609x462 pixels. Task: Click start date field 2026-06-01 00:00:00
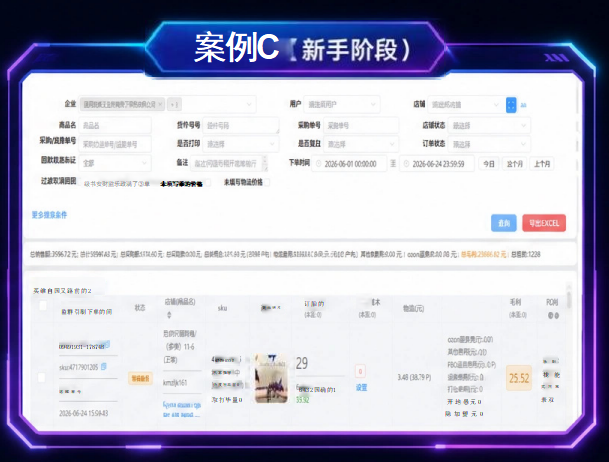(349, 163)
